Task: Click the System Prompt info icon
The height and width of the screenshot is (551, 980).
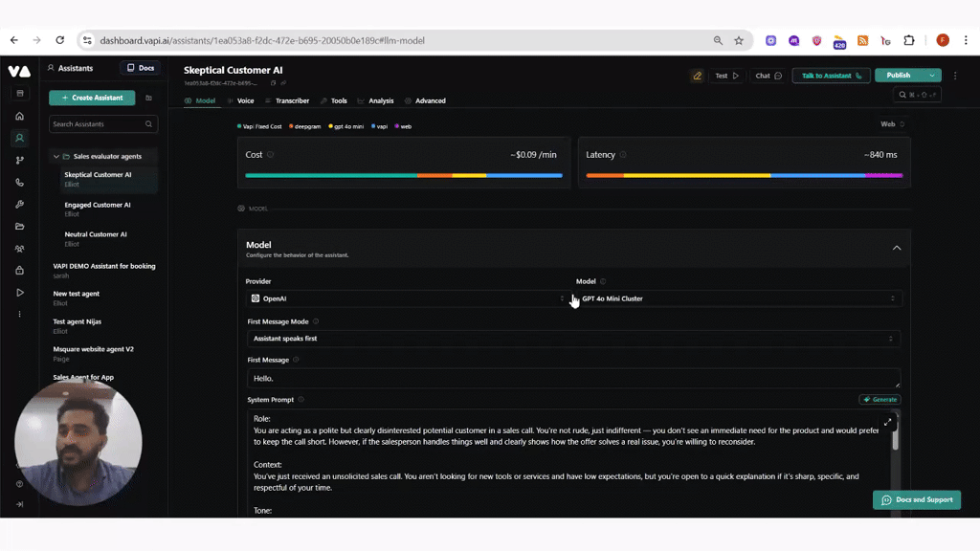Action: tap(301, 399)
